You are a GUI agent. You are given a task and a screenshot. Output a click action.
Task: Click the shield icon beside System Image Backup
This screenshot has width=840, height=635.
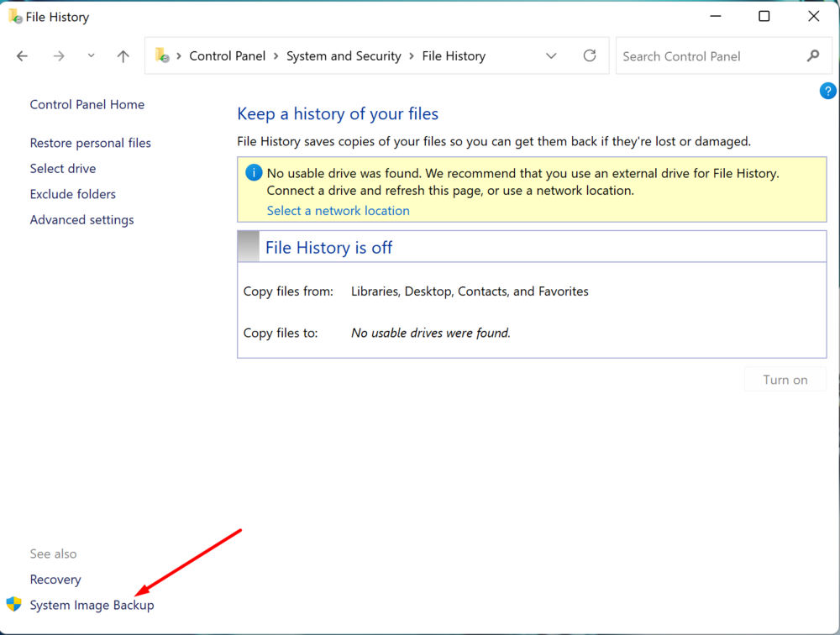13,604
